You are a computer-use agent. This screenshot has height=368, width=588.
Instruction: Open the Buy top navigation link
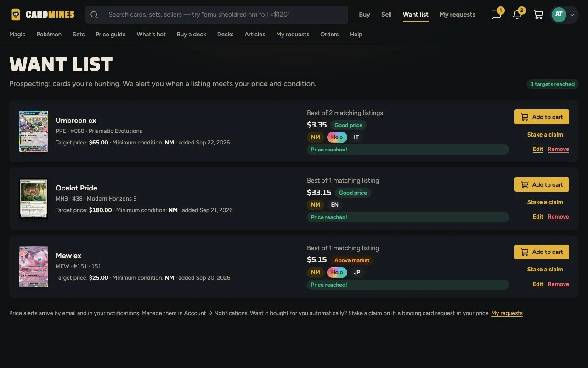(x=364, y=15)
